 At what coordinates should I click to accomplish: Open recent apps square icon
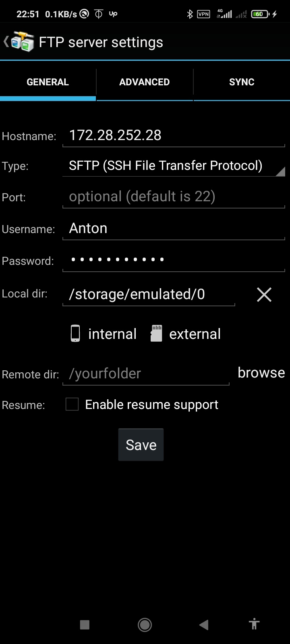click(85, 625)
